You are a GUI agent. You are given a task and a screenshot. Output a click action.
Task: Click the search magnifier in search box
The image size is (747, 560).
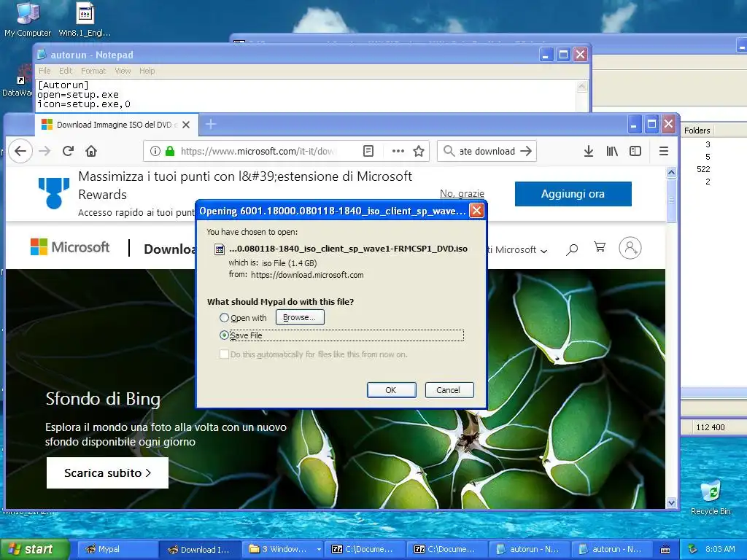pyautogui.click(x=449, y=151)
